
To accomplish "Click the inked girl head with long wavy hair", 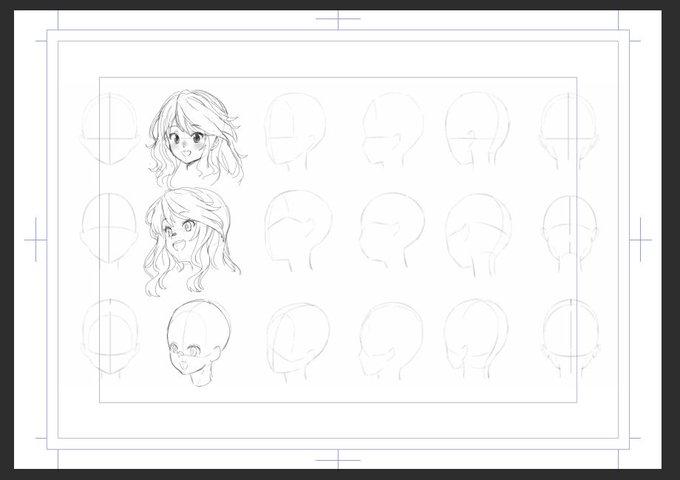I will [192, 242].
